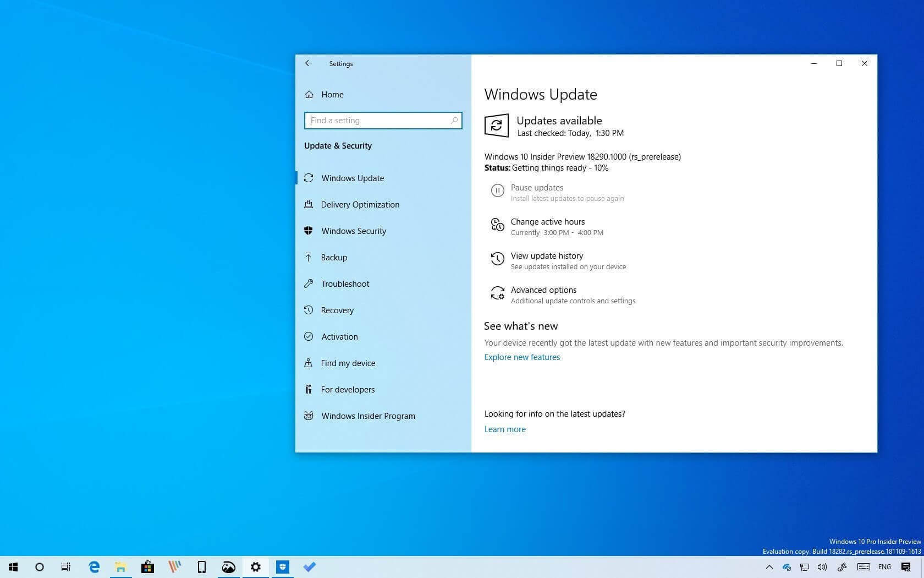Viewport: 924px width, 578px height.
Task: Go to Home in the Settings sidebar
Action: click(332, 94)
